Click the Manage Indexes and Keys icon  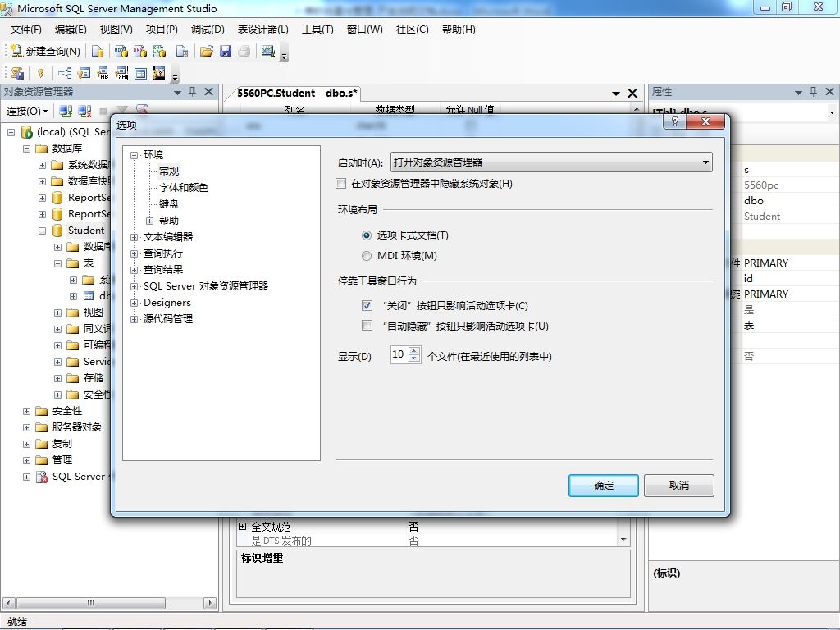pyautogui.click(x=84, y=73)
